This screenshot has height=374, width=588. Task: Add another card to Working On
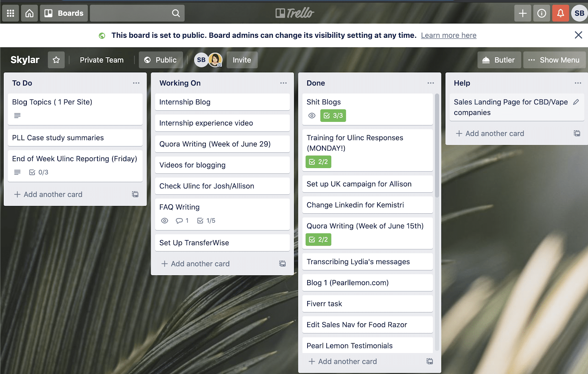195,264
